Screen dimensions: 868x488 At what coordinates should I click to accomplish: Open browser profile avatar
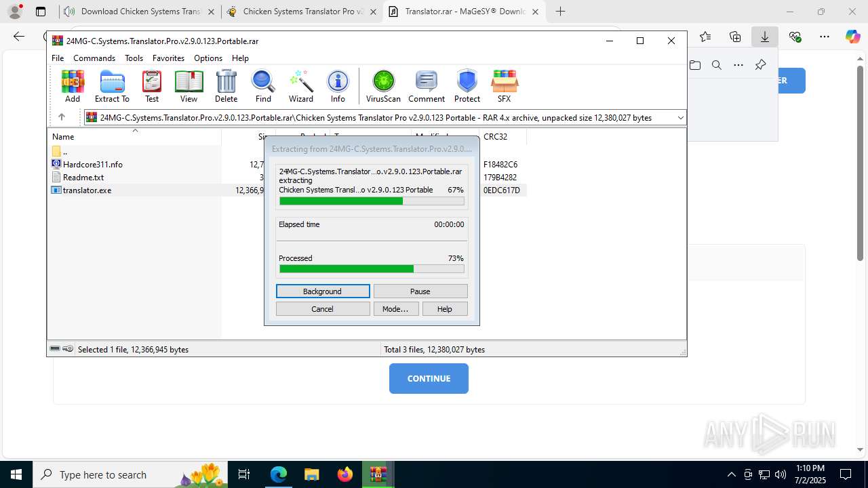pyautogui.click(x=15, y=12)
